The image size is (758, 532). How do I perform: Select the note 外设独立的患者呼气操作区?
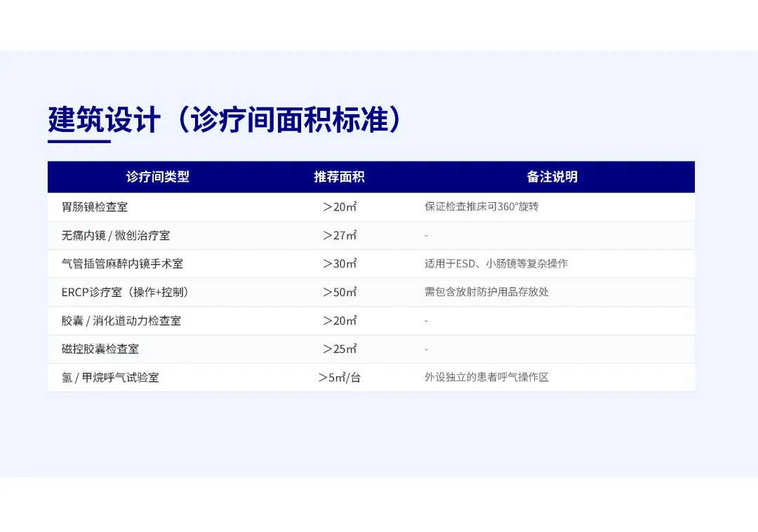[x=486, y=378]
